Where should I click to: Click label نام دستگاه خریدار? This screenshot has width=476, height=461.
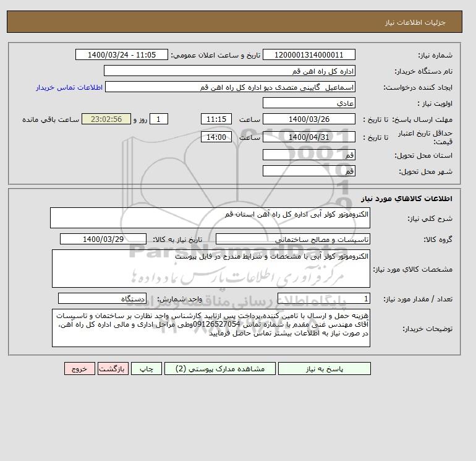click(x=423, y=71)
